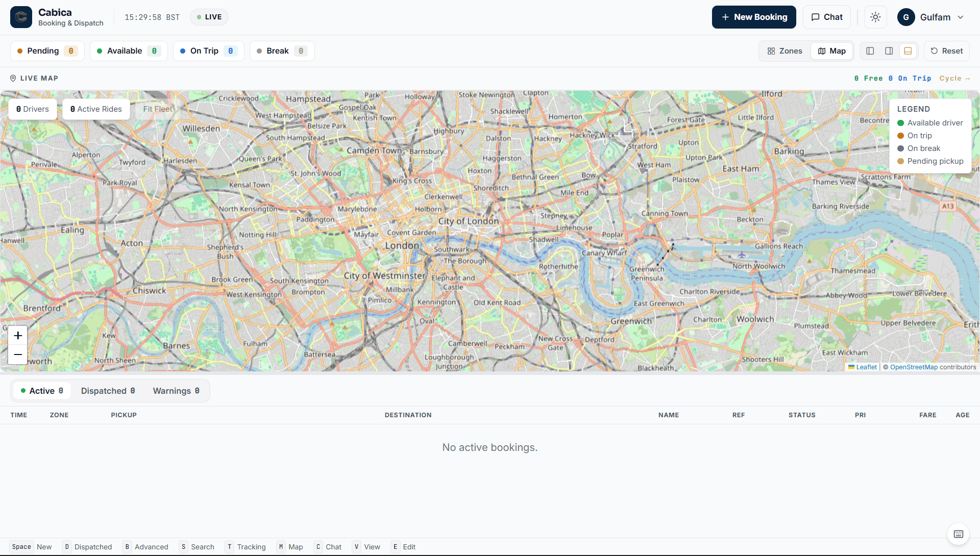Open the Chat button in header

(x=827, y=17)
